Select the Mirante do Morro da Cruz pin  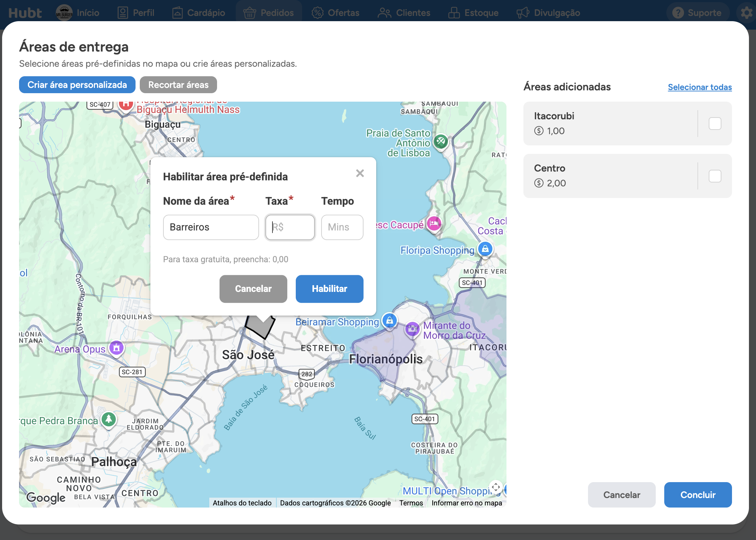[412, 330]
